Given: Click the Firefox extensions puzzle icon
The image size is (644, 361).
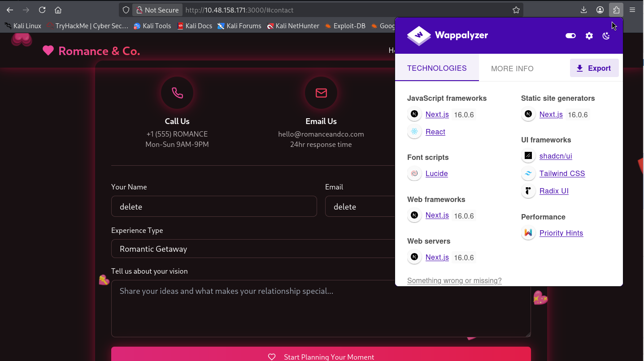Looking at the screenshot, I should (616, 10).
